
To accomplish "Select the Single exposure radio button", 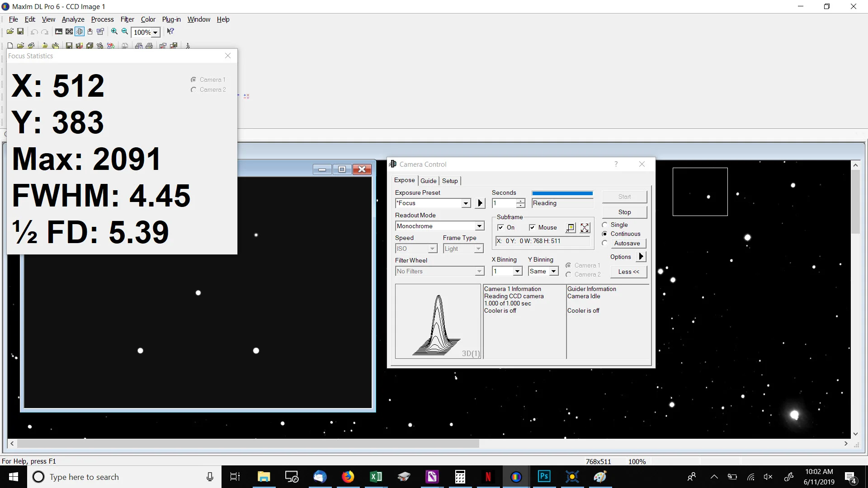I will (x=605, y=225).
